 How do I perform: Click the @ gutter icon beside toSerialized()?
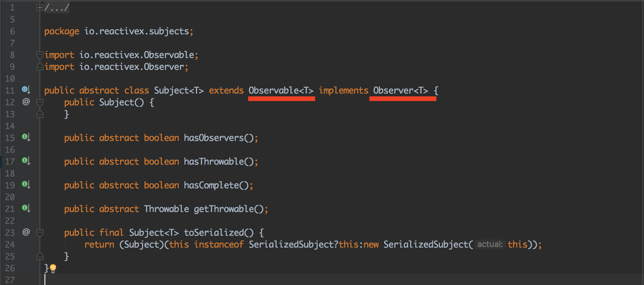tap(26, 233)
